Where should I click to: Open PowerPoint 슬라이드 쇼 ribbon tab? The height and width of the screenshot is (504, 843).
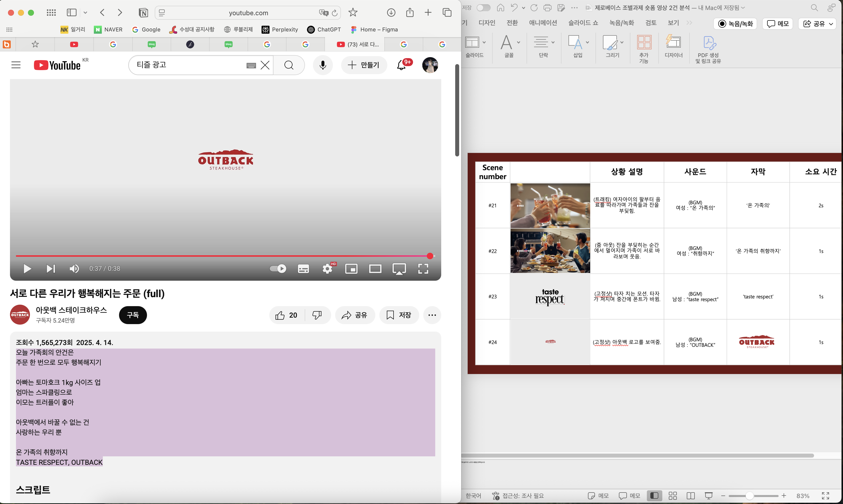583,23
